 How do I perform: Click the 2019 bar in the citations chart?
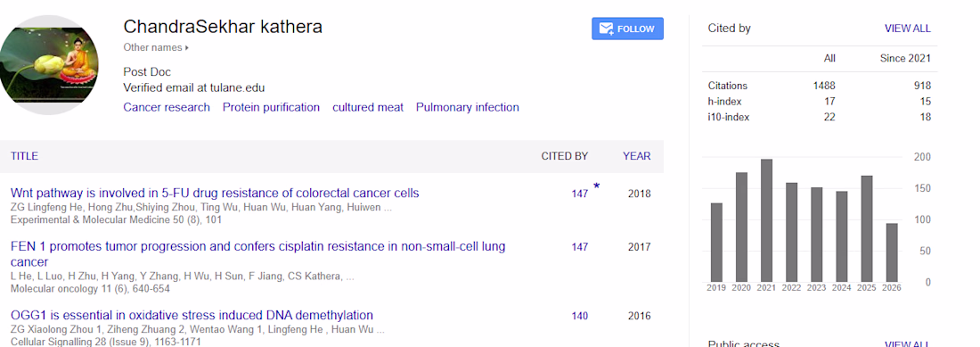coord(716,243)
